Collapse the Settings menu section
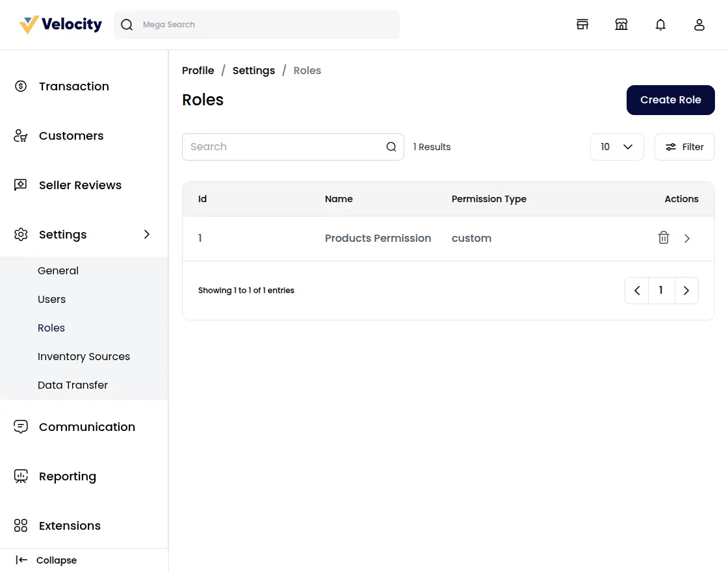Viewport: 728px width, 572px height. (147, 235)
